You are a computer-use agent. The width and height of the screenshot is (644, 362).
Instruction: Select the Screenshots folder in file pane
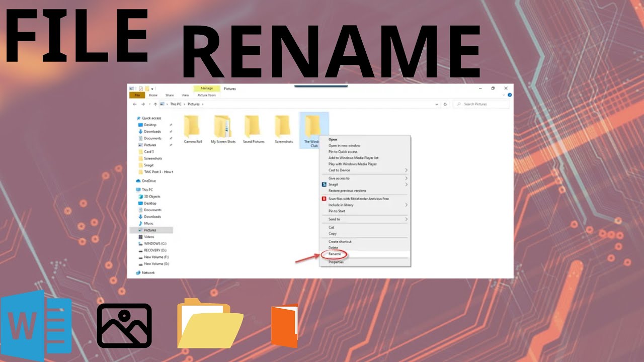click(x=284, y=130)
